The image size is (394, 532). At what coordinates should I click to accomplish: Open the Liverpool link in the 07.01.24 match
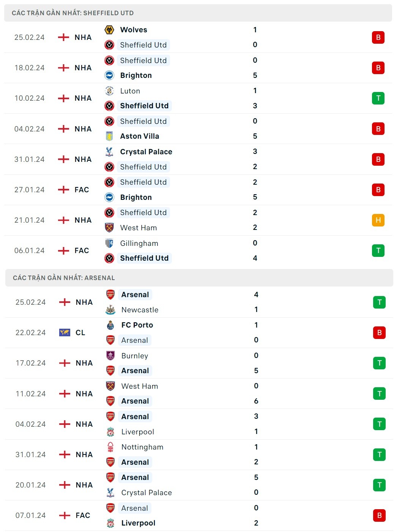(138, 523)
